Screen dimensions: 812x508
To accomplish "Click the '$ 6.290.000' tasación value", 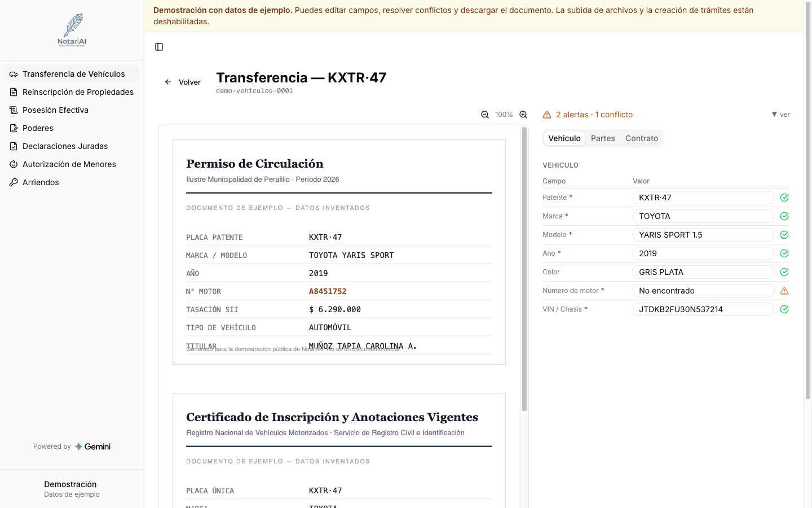I will (335, 309).
